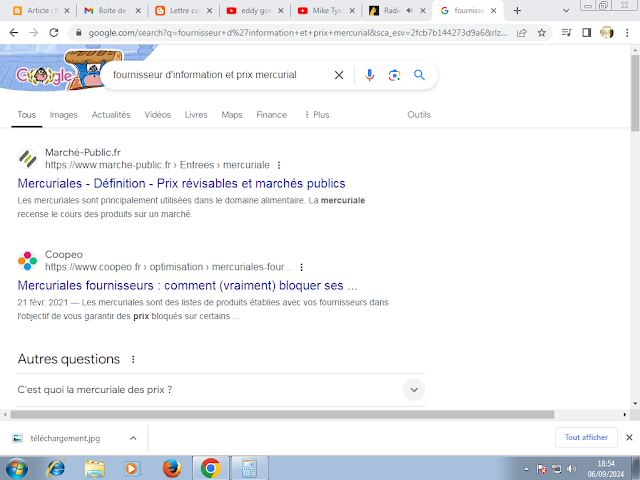640x480 pixels.
Task: Click the Marché-Public.fr site name
Action: tap(83, 153)
